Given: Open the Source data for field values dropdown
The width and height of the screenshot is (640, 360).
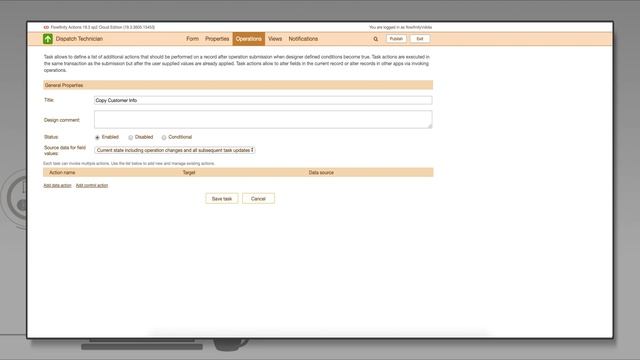Looking at the screenshot, I should point(175,150).
